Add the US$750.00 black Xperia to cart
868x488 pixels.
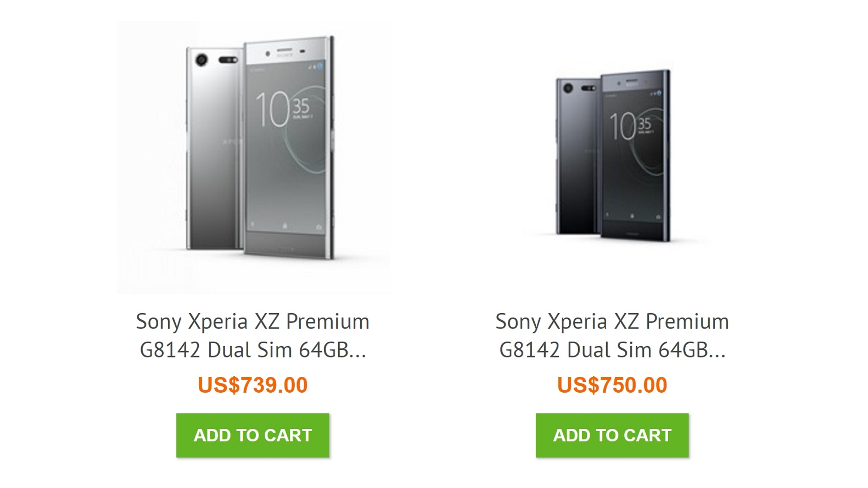(x=612, y=435)
